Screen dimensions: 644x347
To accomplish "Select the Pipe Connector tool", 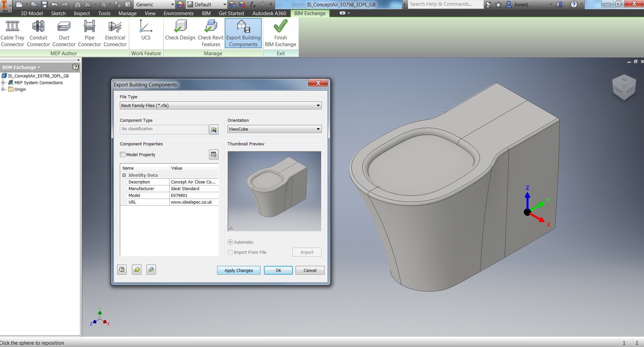I will 90,26.
